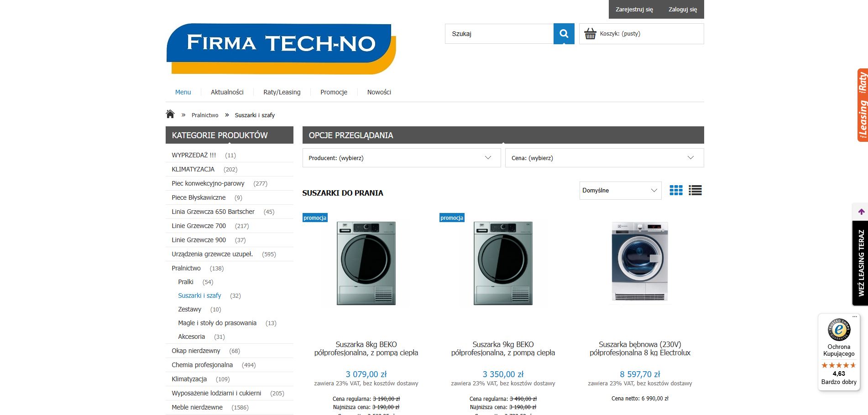The width and height of the screenshot is (868, 415).
Task: Open the Electrolux dryer product image
Action: (x=640, y=262)
